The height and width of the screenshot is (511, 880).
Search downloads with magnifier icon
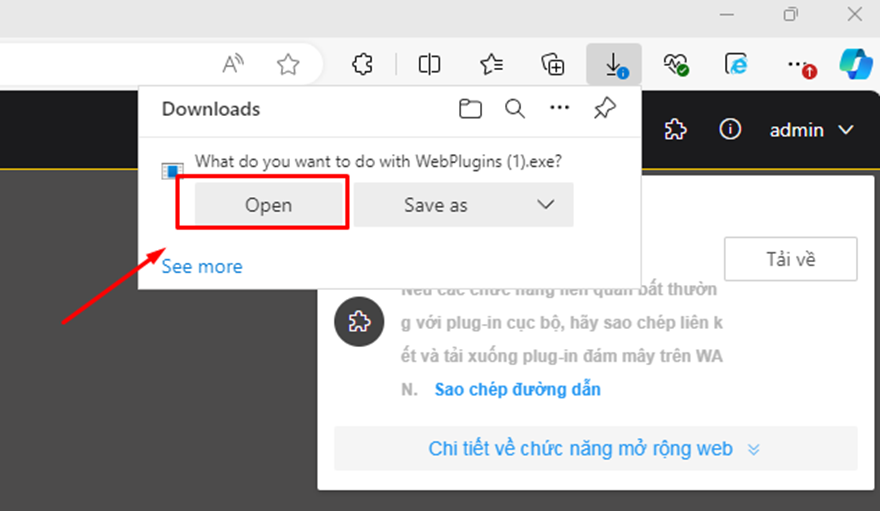[515, 108]
